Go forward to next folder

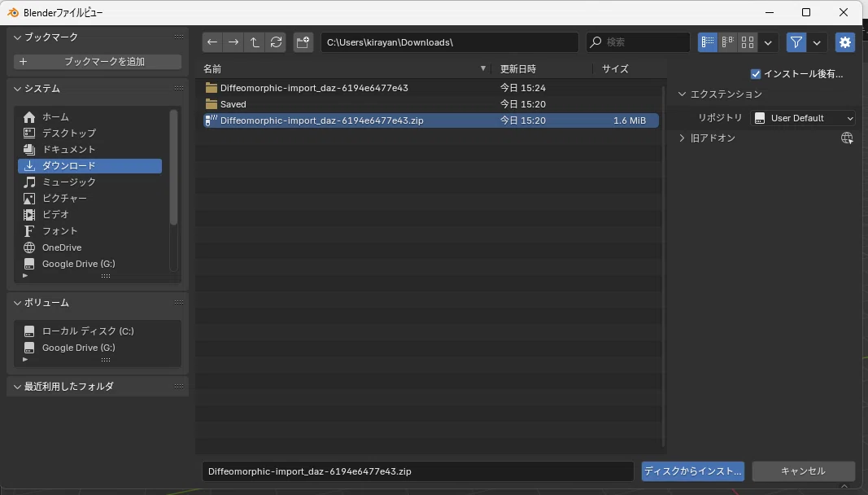pyautogui.click(x=233, y=42)
